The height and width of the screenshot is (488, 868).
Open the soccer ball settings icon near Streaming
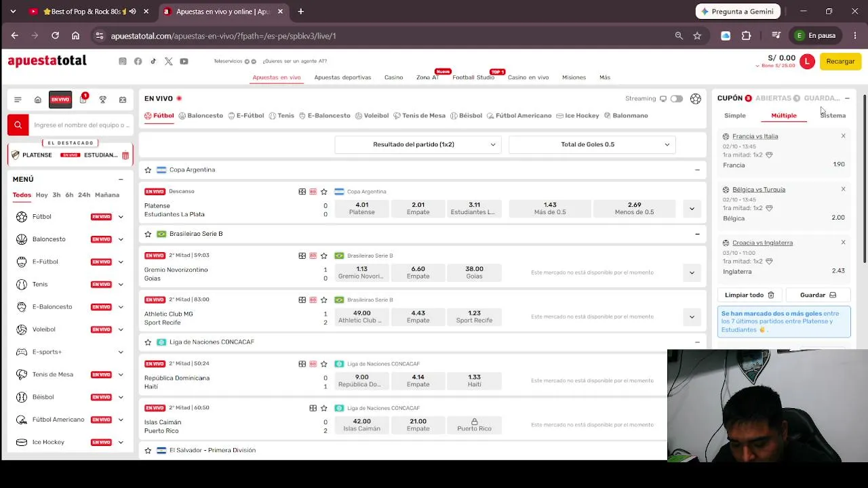(696, 99)
